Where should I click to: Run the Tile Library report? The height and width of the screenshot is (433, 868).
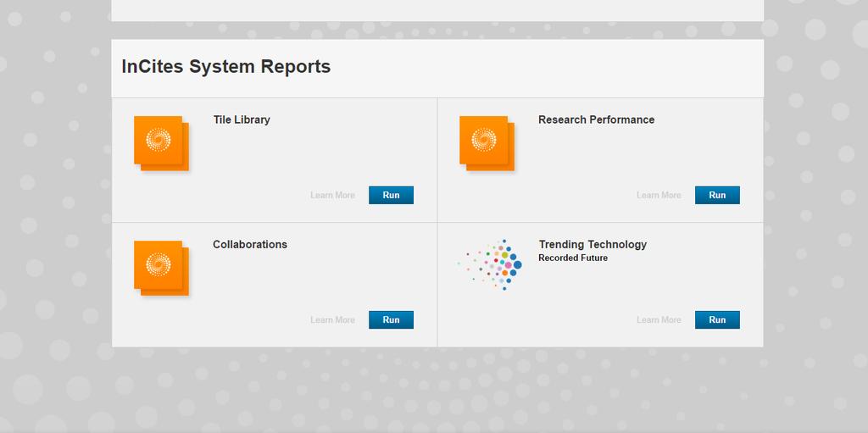391,195
